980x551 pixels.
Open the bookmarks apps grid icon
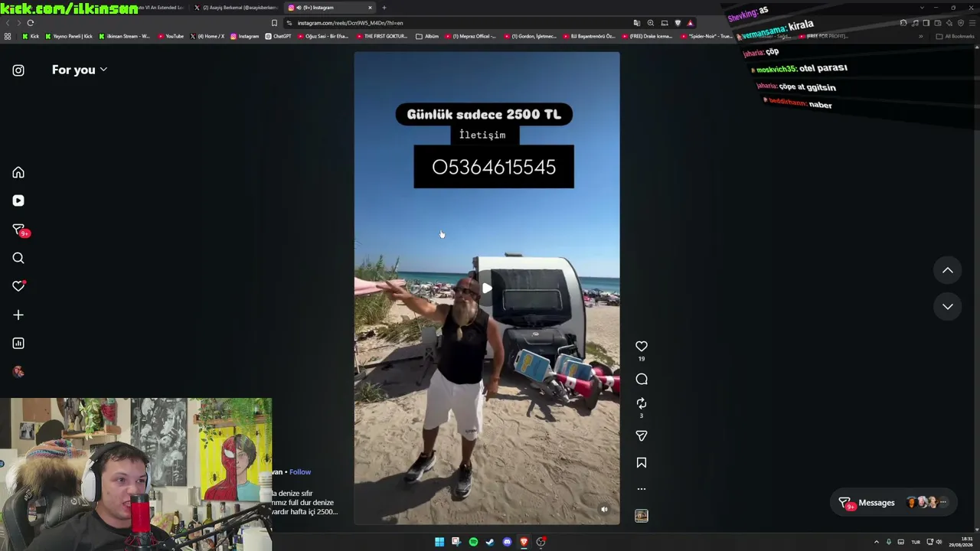(x=8, y=36)
